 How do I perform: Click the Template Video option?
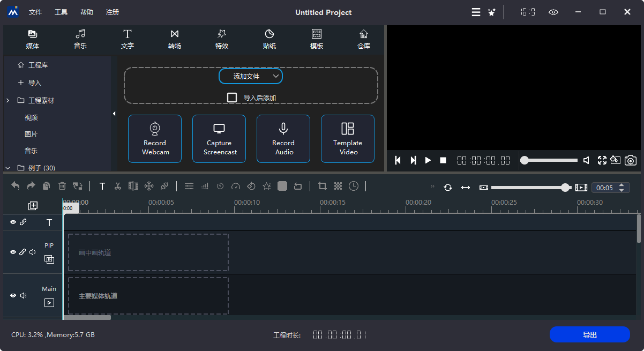click(x=347, y=138)
